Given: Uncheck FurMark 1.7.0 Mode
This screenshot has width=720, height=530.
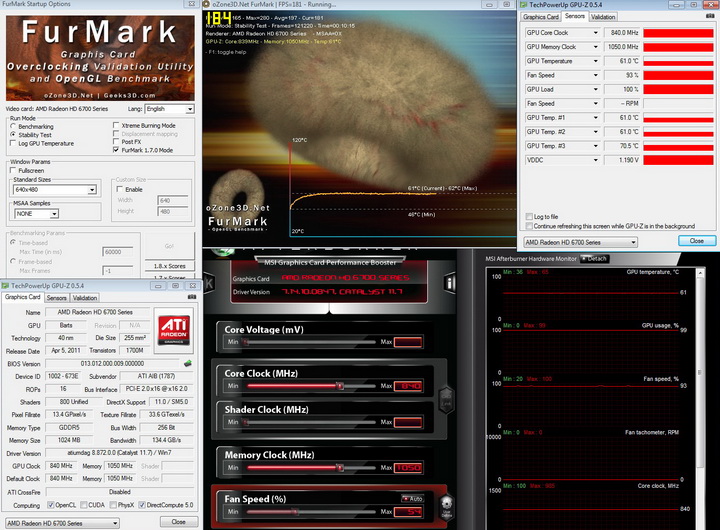Looking at the screenshot, I should pos(116,150).
